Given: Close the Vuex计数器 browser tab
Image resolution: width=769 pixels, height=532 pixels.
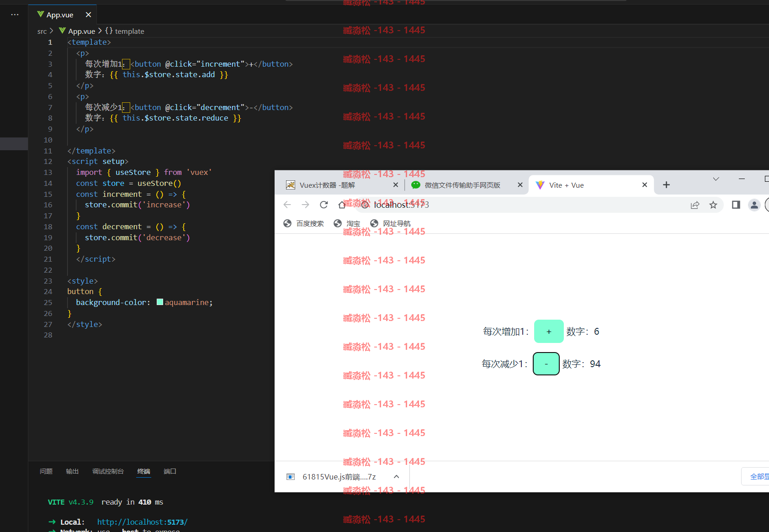Looking at the screenshot, I should point(396,185).
